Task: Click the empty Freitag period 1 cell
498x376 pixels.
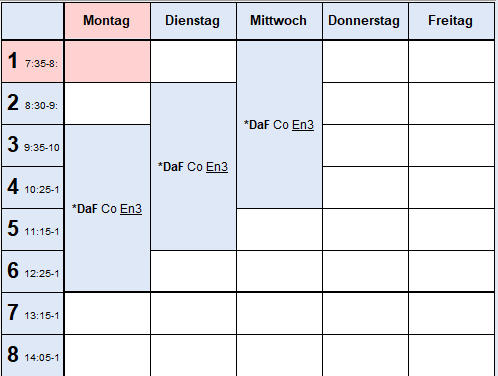Action: pos(451,62)
